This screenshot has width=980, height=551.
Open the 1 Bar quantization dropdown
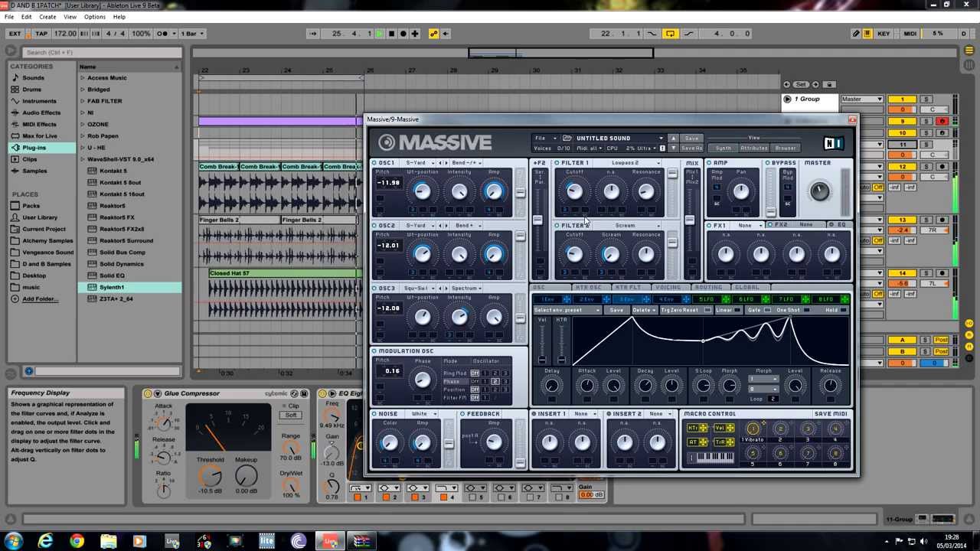click(194, 34)
